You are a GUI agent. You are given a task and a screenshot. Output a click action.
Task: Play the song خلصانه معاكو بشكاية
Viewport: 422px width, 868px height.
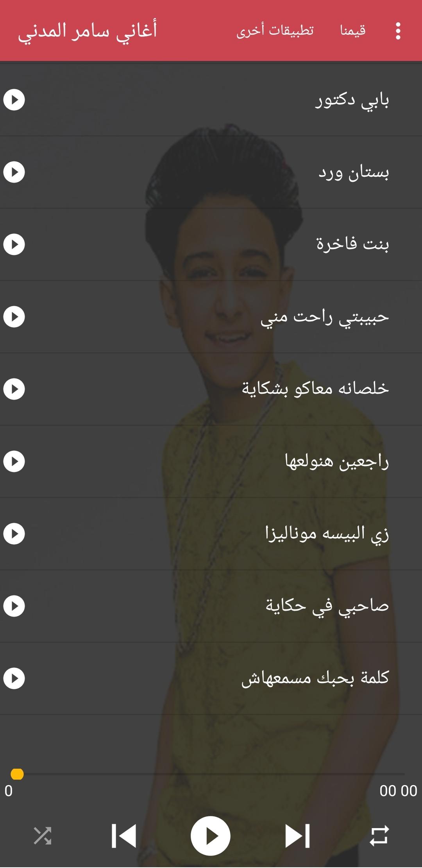point(14,389)
